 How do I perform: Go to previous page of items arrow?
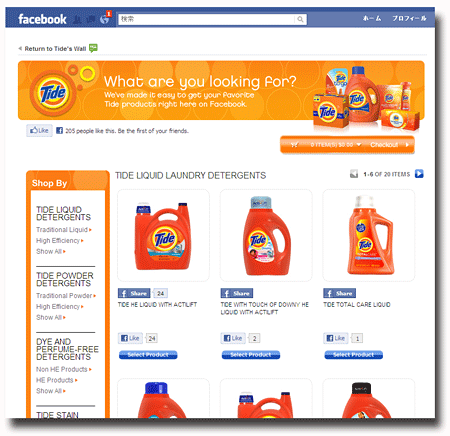[x=354, y=174]
